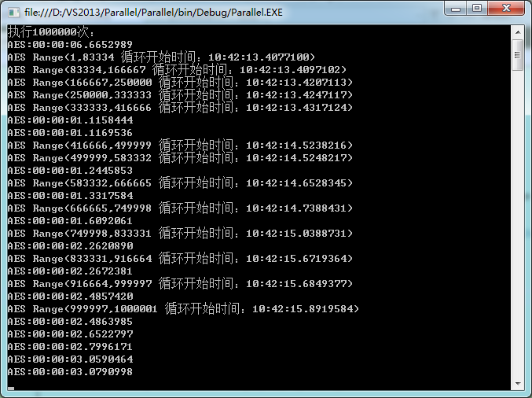Click the blinking console cursor at bottom

point(11,388)
